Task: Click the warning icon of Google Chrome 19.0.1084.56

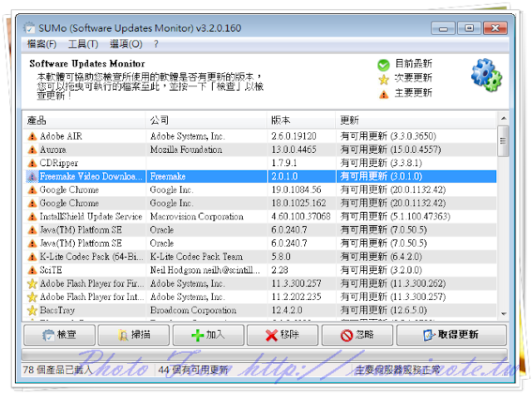Action: point(32,190)
